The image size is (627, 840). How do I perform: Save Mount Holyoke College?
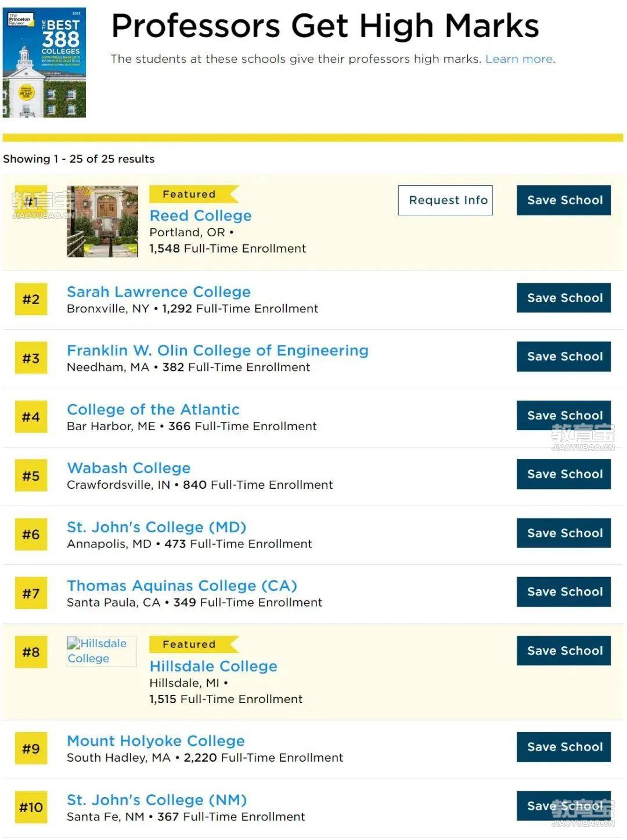tap(564, 747)
